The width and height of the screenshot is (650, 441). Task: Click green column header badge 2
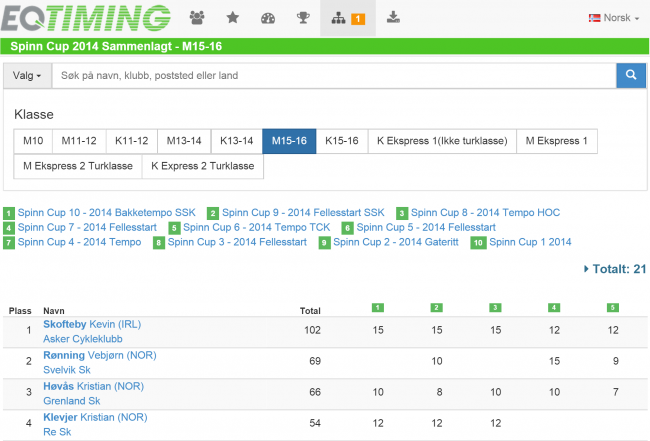pos(437,308)
